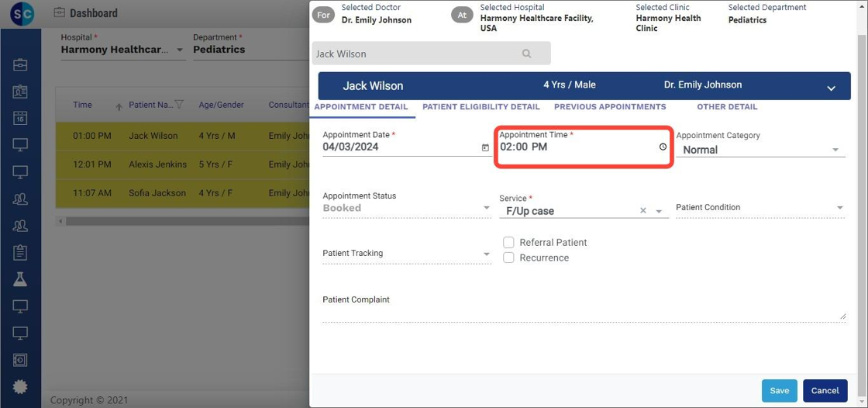Clear the F/Up case service selection
Image resolution: width=868 pixels, height=408 pixels.
coord(642,211)
